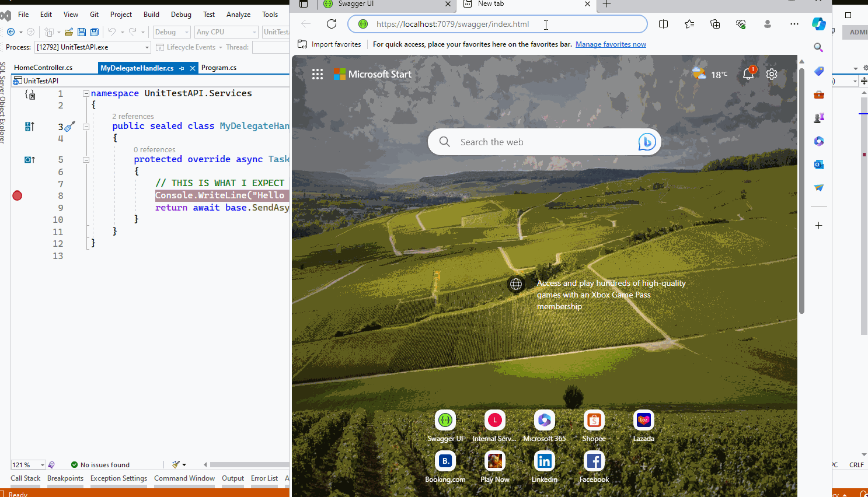Open the Undo history dropdown arrow
The height and width of the screenshot is (497, 868).
pos(122,32)
